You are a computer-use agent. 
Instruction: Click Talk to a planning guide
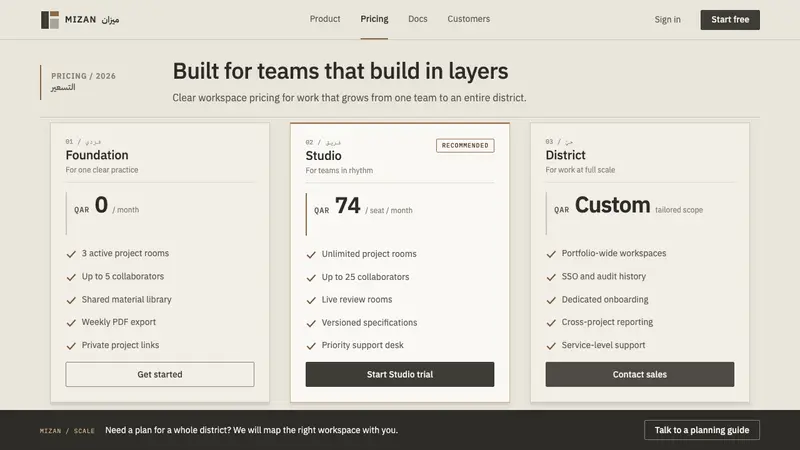pyautogui.click(x=702, y=430)
